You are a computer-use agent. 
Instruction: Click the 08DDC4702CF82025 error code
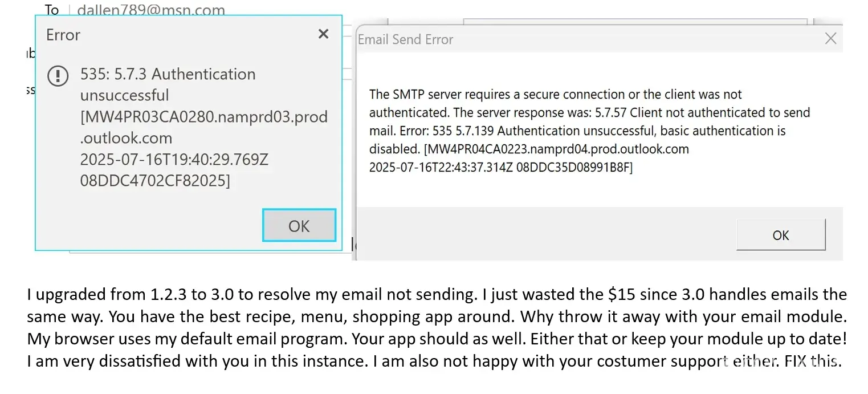click(x=155, y=181)
